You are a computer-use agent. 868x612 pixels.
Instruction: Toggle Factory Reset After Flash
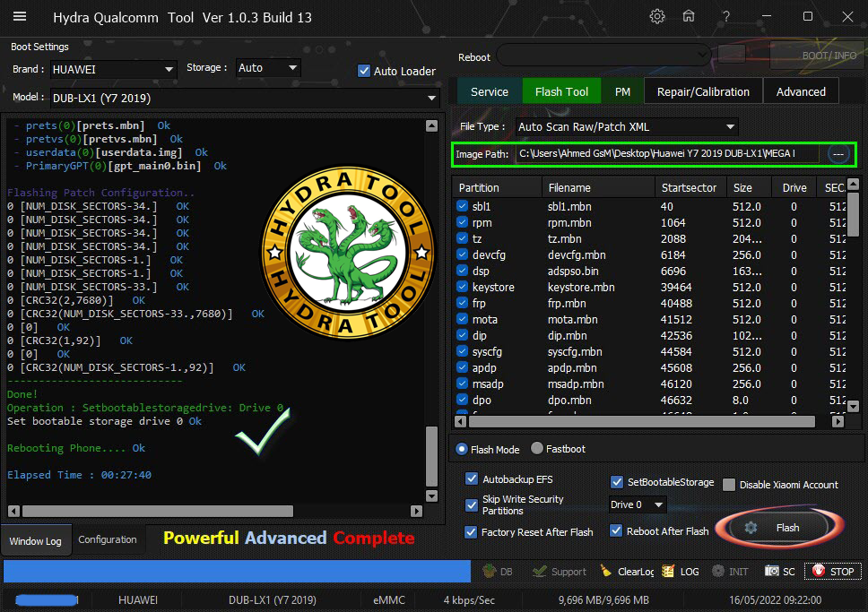pyautogui.click(x=471, y=531)
